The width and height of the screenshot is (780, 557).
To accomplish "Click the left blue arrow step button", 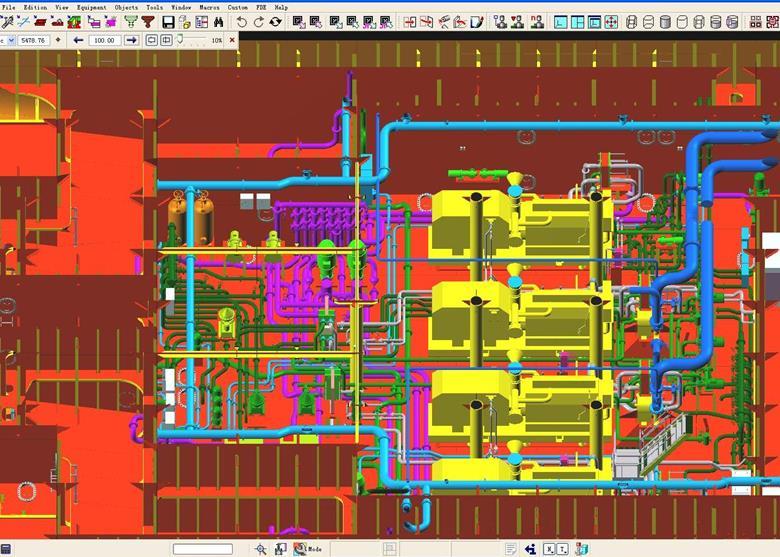I will (x=78, y=40).
